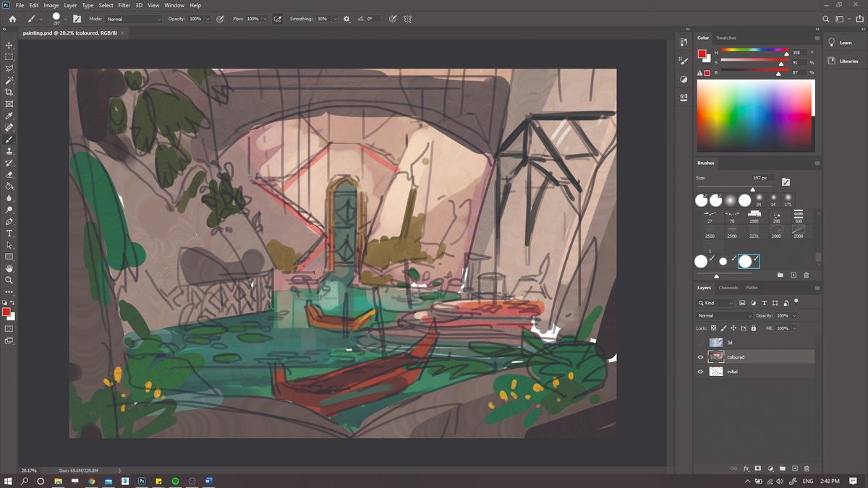Hide the initial layer
Screen dimensions: 868x488
click(700, 372)
